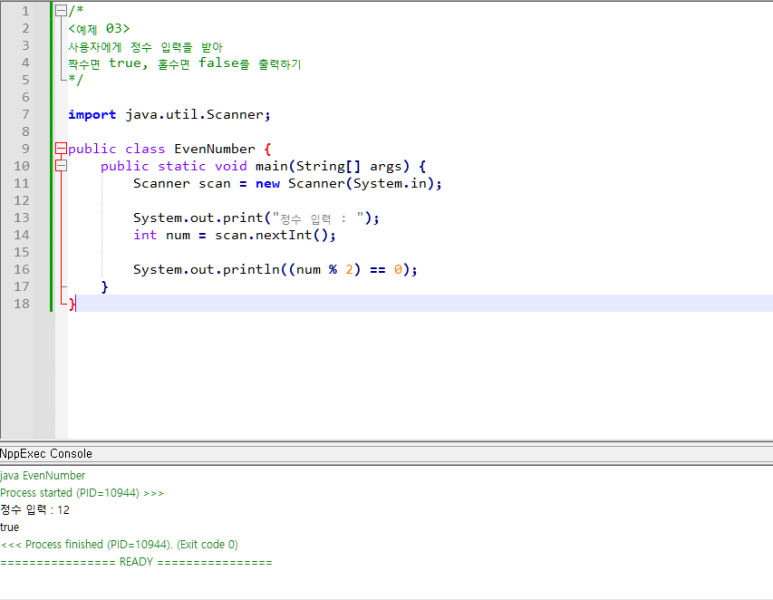The image size is (773, 600).
Task: Click the 'Process started (PID=10944)' console line
Action: click(82, 493)
